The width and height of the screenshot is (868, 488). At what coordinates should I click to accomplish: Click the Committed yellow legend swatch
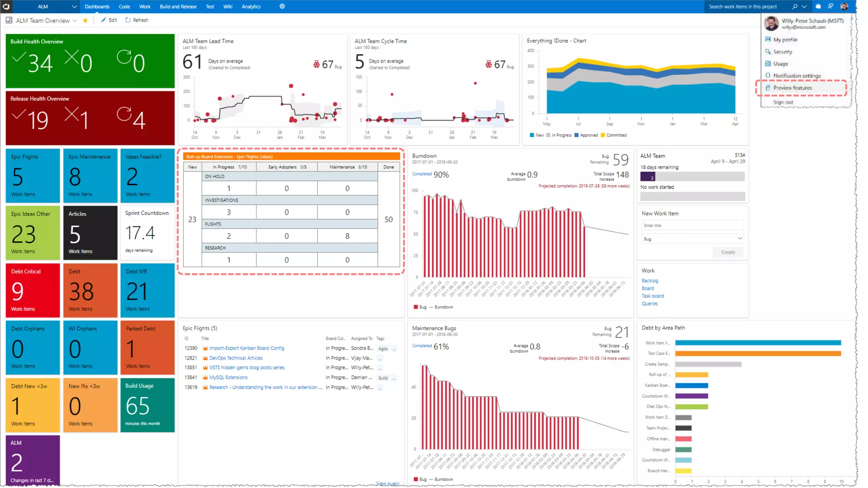point(603,135)
